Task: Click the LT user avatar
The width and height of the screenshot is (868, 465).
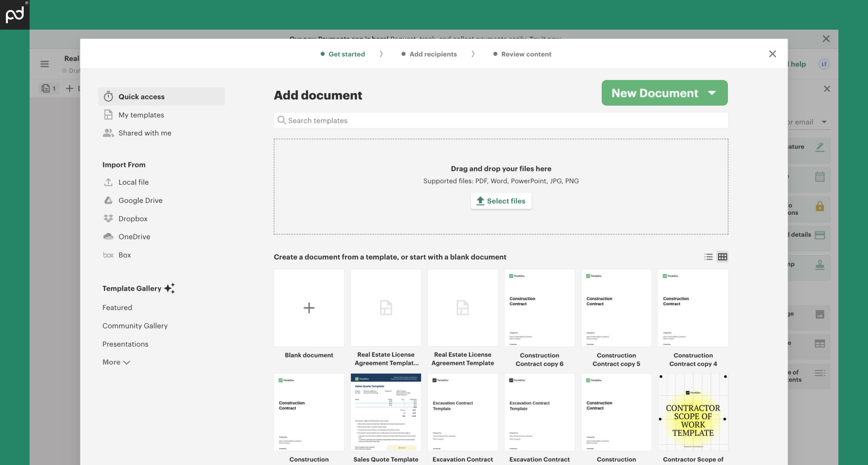Action: (824, 64)
